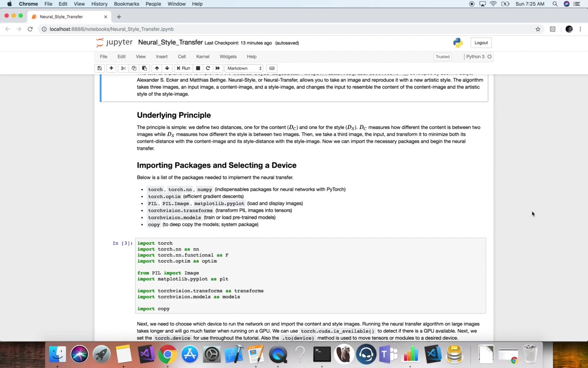Open Chrome's History menu in macOS menu bar
This screenshot has height=368, width=588.
[x=100, y=4]
